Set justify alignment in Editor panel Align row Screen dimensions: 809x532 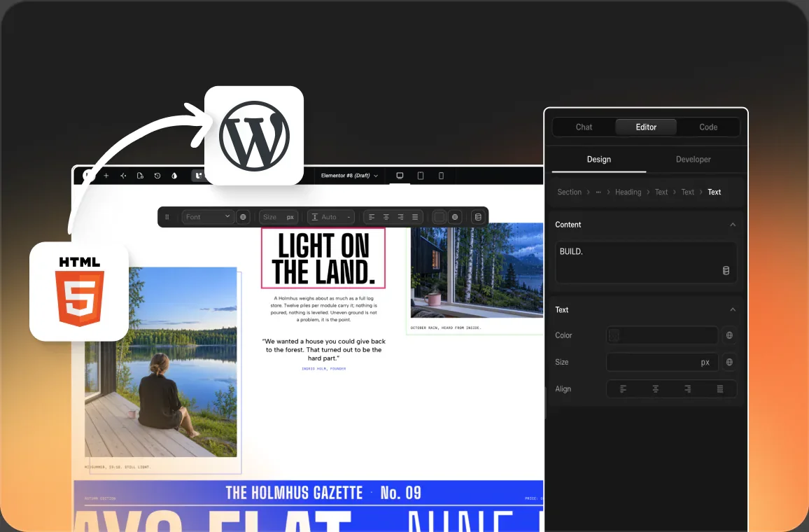[x=719, y=389]
